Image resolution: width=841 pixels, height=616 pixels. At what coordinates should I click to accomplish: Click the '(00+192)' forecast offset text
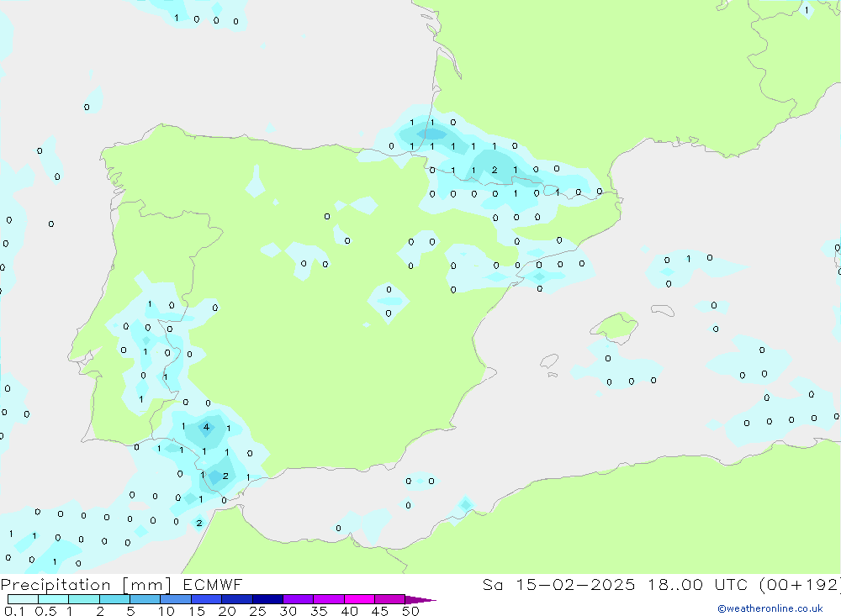[x=801, y=584]
